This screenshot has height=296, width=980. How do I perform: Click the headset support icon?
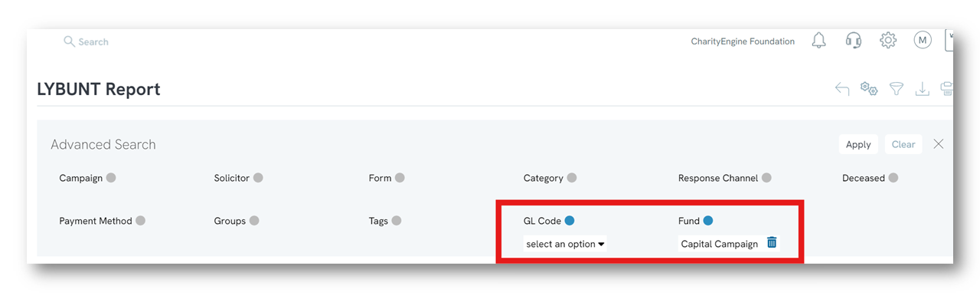click(x=854, y=41)
